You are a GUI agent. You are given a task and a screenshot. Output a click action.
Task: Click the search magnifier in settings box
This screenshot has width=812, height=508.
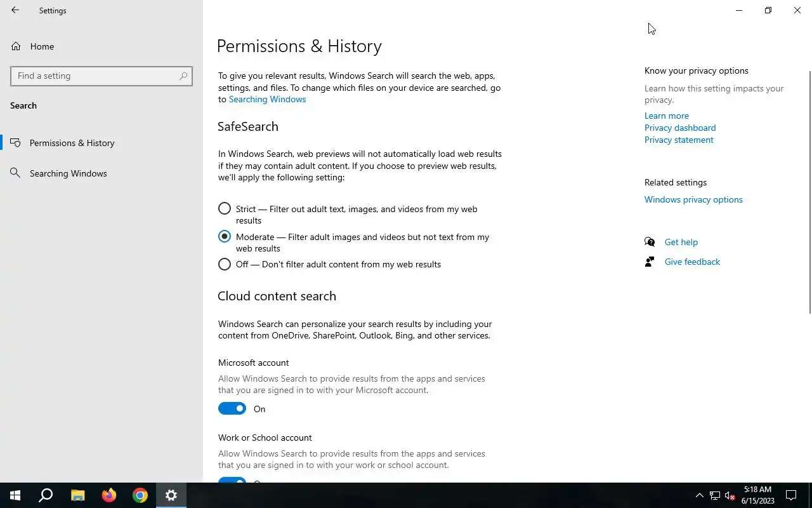coord(183,76)
